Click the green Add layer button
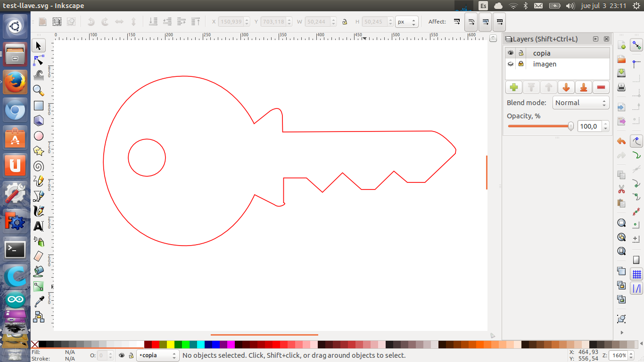The width and height of the screenshot is (644, 362). point(514,87)
